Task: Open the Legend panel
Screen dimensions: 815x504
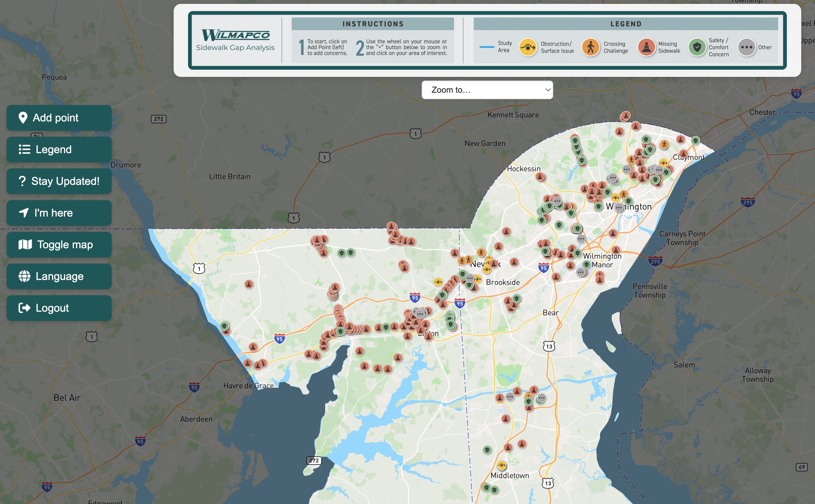Action: 59,149
